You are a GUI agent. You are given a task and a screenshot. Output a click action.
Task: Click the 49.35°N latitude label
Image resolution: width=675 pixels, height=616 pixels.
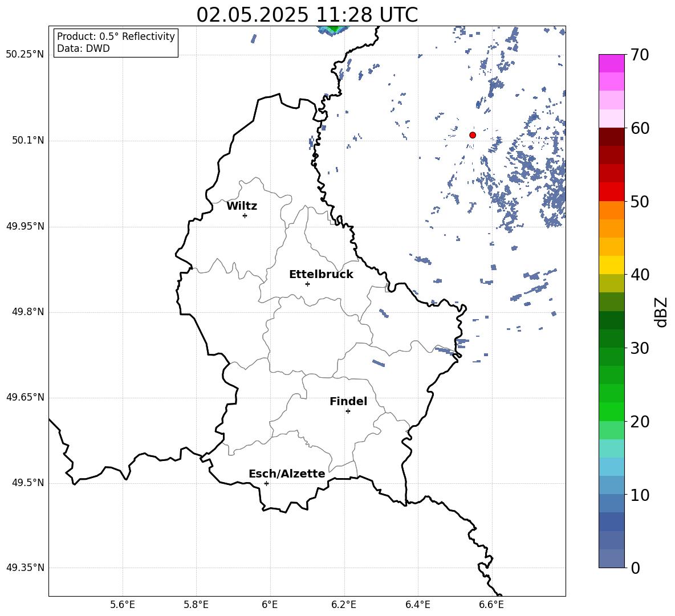tap(25, 568)
